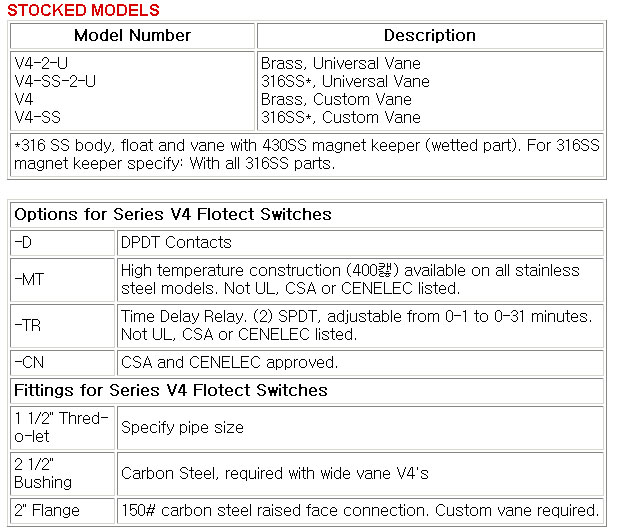Viewport: 621px width, 531px height.
Task: Click the DPDT Contacts description
Action: (x=176, y=243)
